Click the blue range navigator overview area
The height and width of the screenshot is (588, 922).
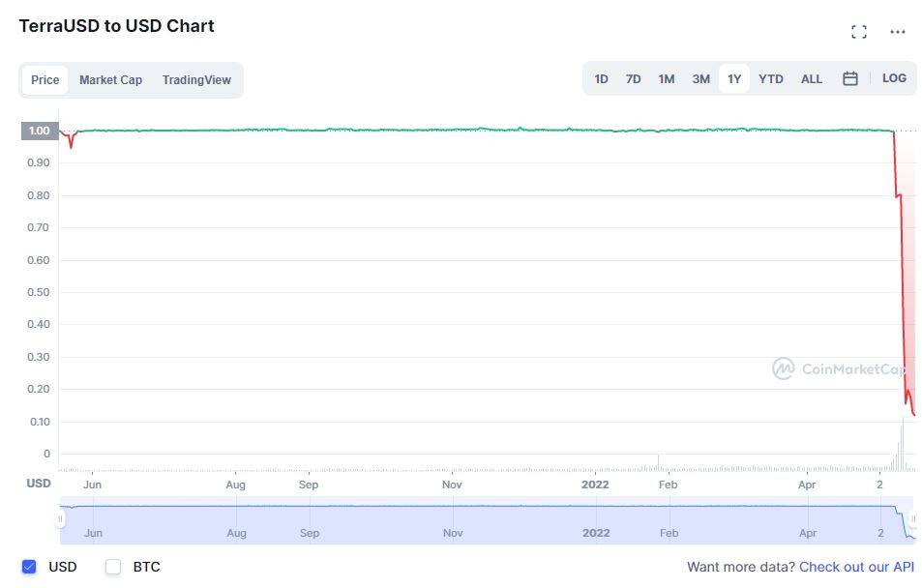(x=487, y=520)
